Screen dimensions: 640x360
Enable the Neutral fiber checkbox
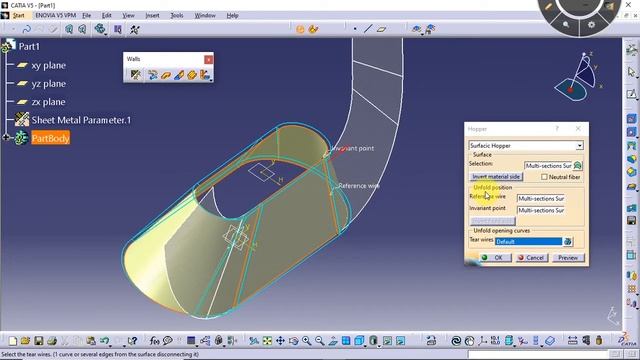(544, 177)
